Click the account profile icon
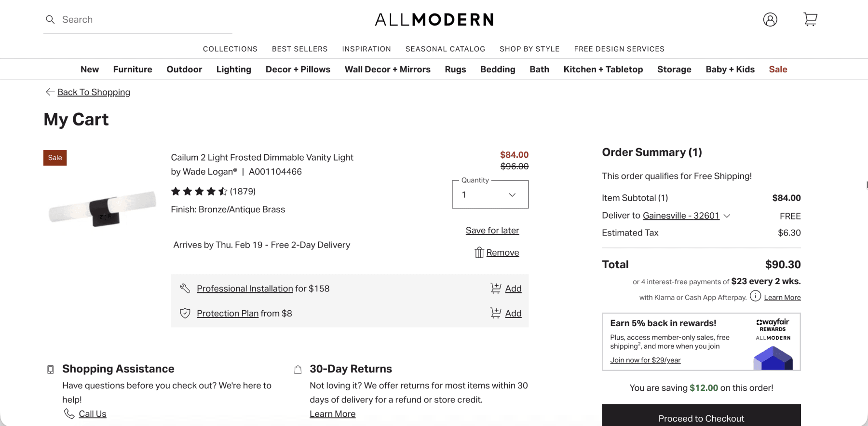 click(x=770, y=19)
